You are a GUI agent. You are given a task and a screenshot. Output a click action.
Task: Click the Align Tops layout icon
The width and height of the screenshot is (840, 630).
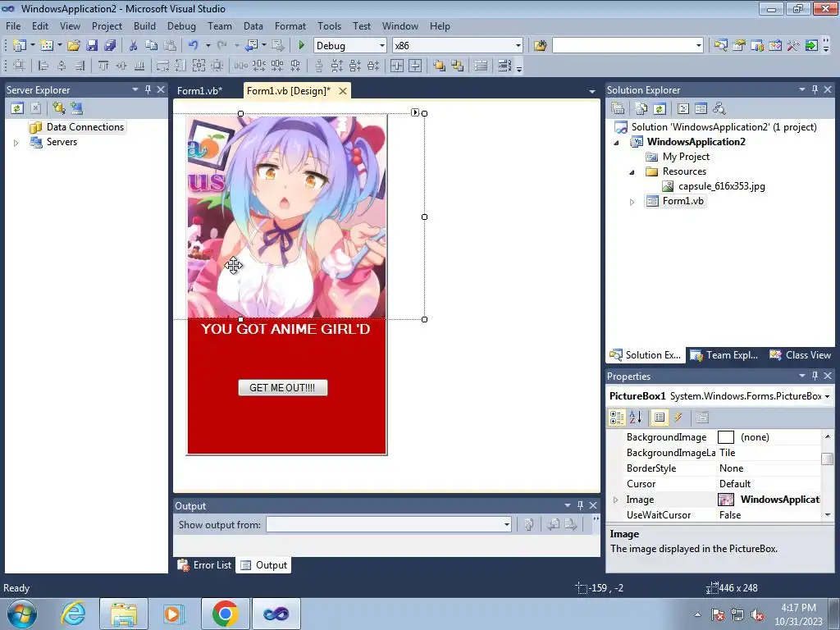click(103, 66)
